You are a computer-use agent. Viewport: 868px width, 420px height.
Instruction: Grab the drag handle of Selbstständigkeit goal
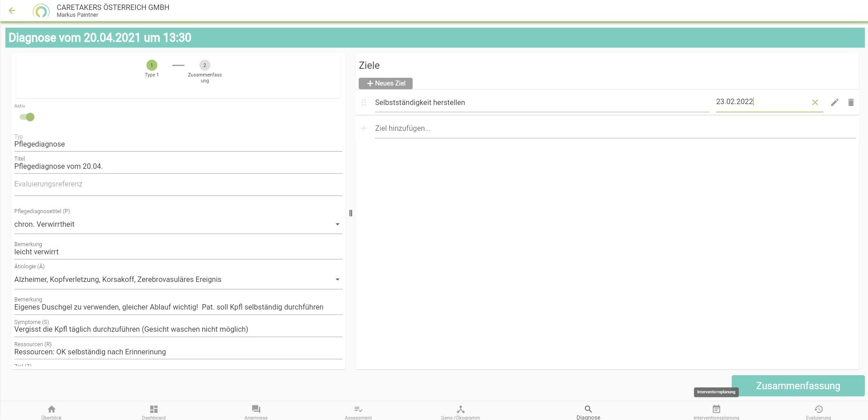[x=364, y=103]
